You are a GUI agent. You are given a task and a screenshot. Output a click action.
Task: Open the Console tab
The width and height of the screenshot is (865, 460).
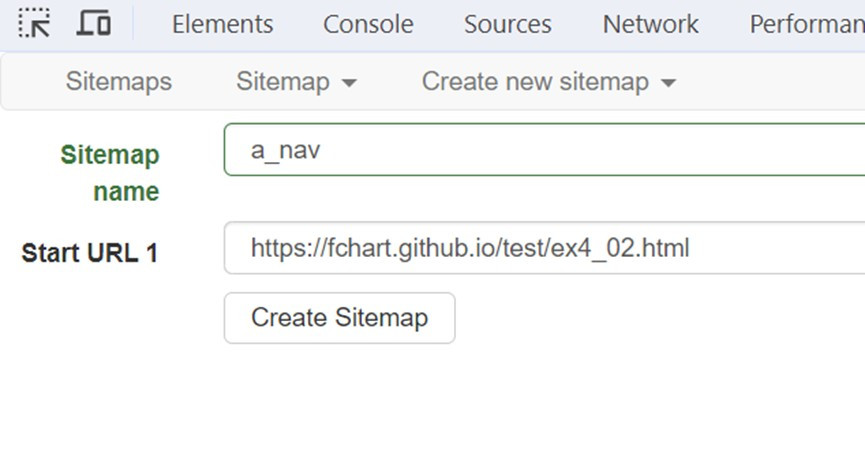(368, 24)
